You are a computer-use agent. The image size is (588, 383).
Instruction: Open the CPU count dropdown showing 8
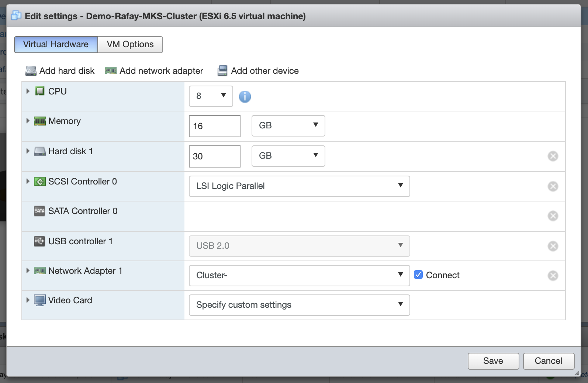pos(211,96)
